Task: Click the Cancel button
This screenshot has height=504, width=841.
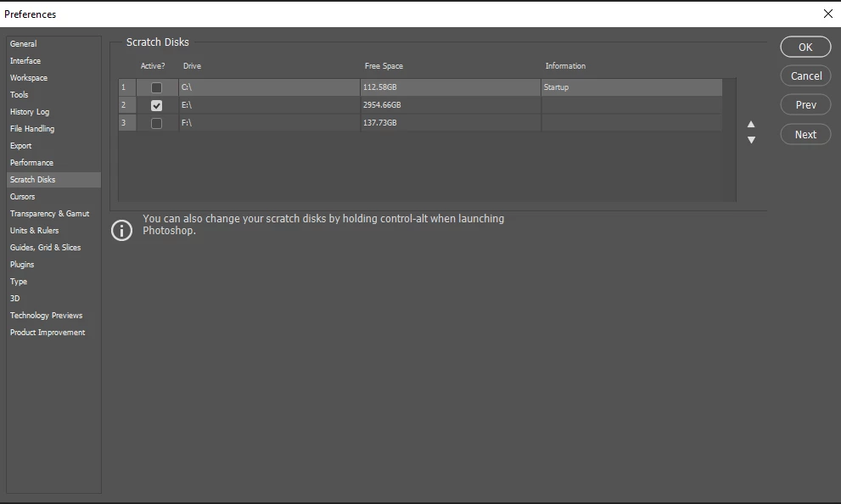Action: coord(805,76)
